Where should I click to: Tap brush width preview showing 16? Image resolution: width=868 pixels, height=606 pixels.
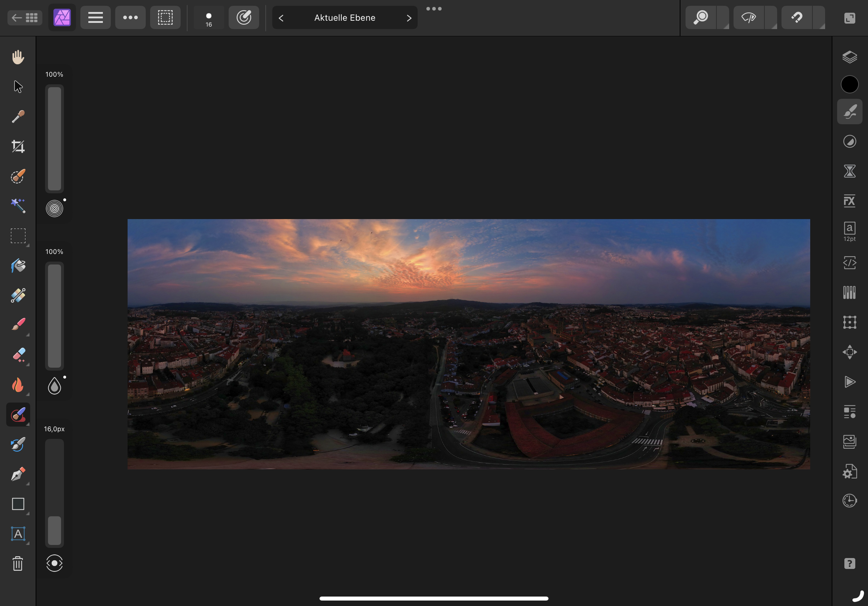pyautogui.click(x=209, y=18)
